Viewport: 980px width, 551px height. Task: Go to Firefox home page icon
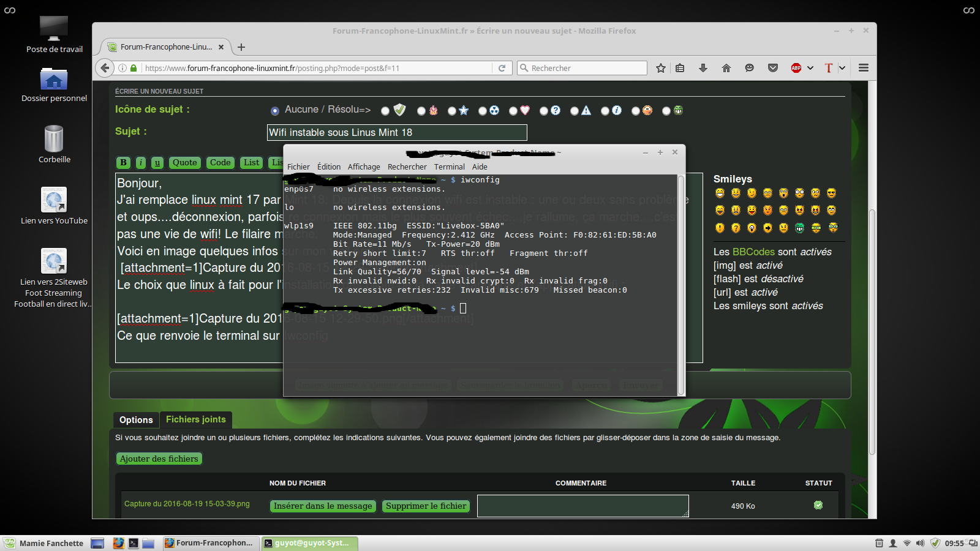click(726, 68)
